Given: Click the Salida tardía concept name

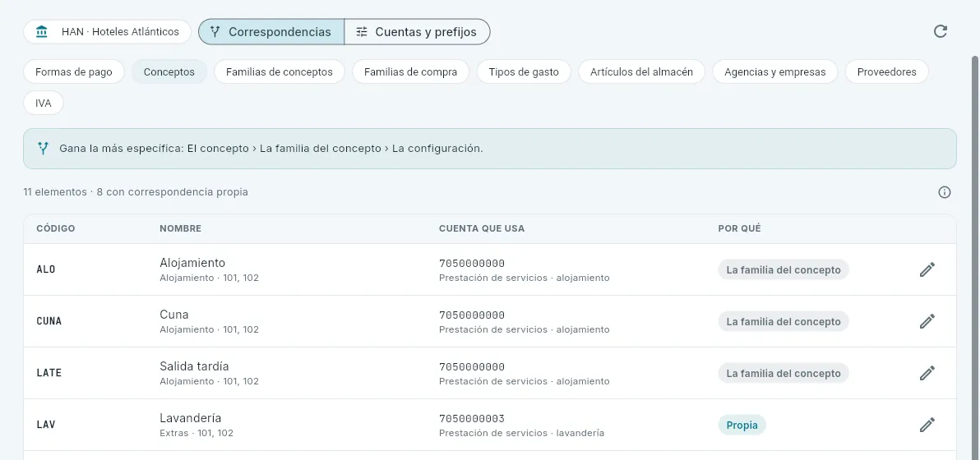Looking at the screenshot, I should (194, 366).
